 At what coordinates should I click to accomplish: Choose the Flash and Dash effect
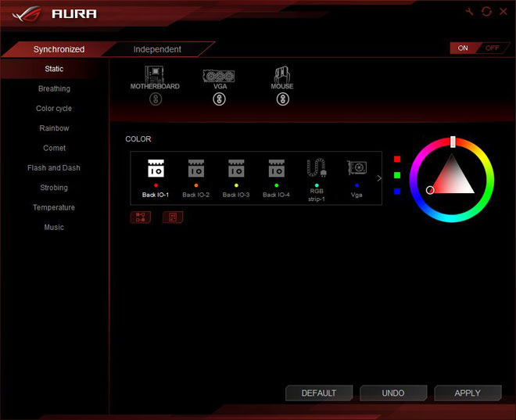click(x=54, y=167)
